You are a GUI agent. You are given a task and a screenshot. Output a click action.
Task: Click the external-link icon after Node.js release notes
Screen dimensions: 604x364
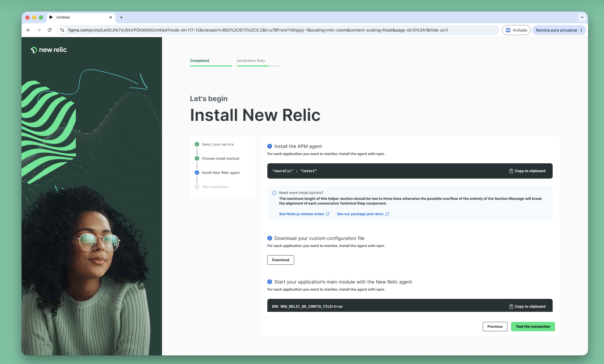328,214
